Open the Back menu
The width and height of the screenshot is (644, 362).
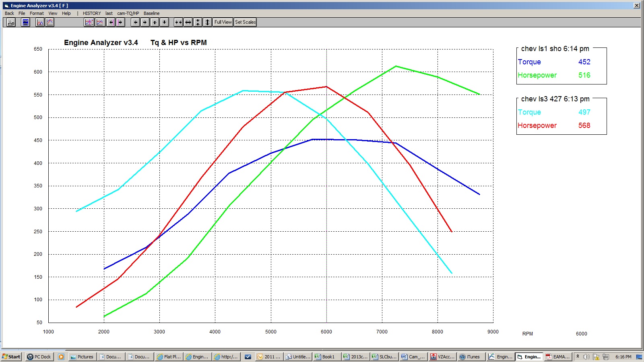[x=9, y=13]
